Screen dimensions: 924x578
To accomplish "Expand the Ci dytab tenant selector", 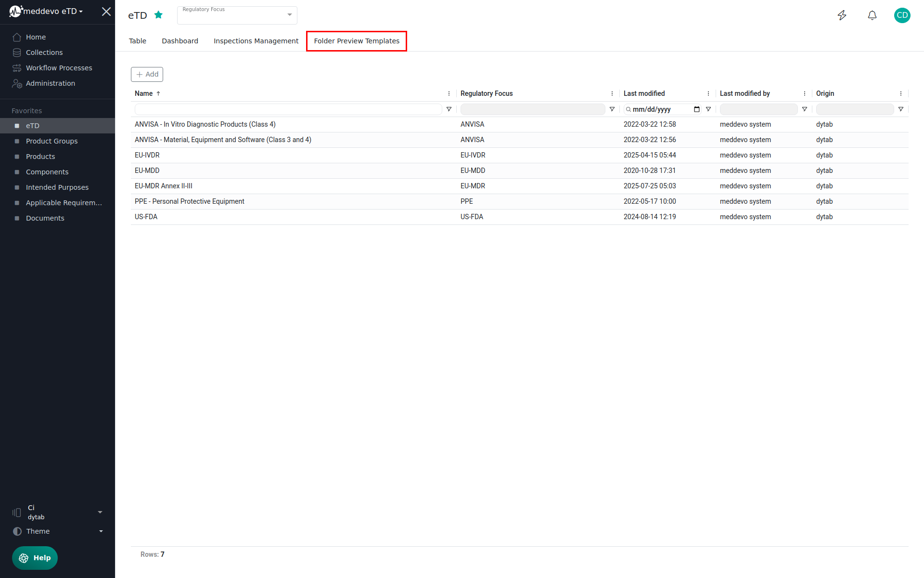I will pos(100,512).
